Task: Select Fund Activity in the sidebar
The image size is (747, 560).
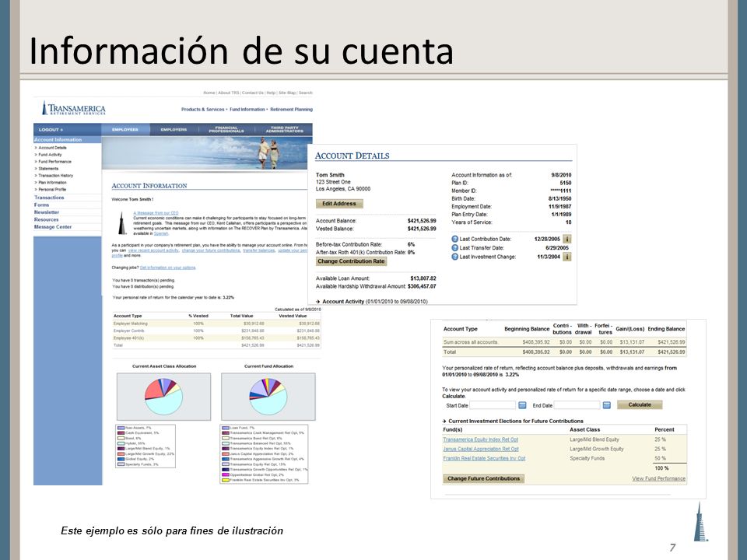Action: (50, 155)
